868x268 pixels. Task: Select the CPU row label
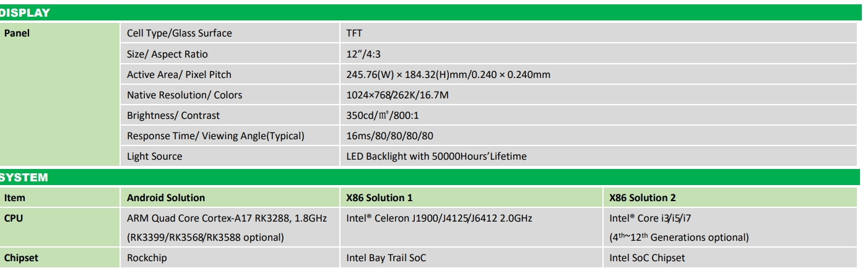pyautogui.click(x=14, y=218)
